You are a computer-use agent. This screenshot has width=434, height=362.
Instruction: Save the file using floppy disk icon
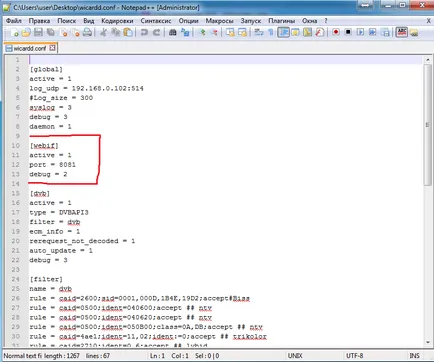coord(38,32)
